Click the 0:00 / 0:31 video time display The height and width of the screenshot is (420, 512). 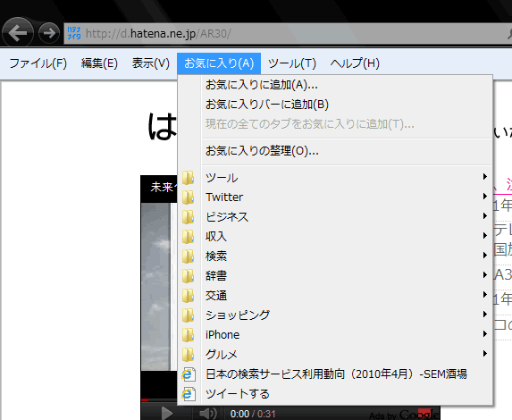pos(253,414)
